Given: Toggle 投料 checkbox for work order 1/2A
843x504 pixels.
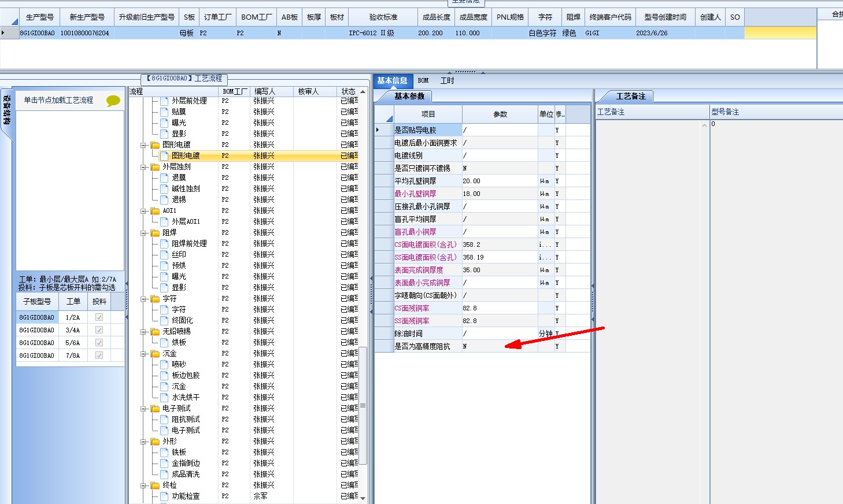Looking at the screenshot, I should coord(99,317).
